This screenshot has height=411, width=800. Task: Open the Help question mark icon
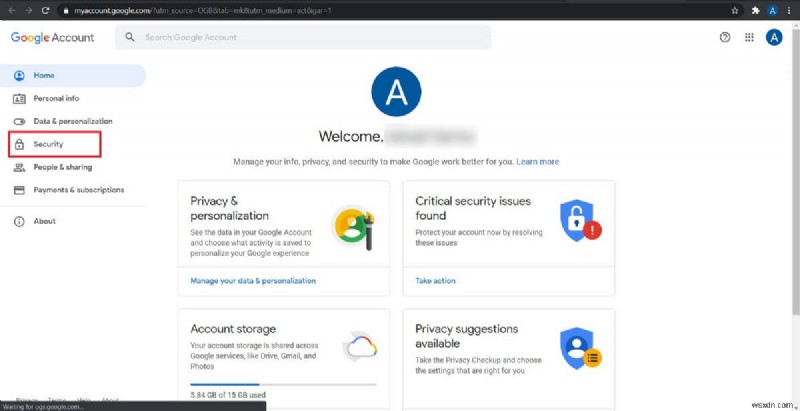(725, 37)
